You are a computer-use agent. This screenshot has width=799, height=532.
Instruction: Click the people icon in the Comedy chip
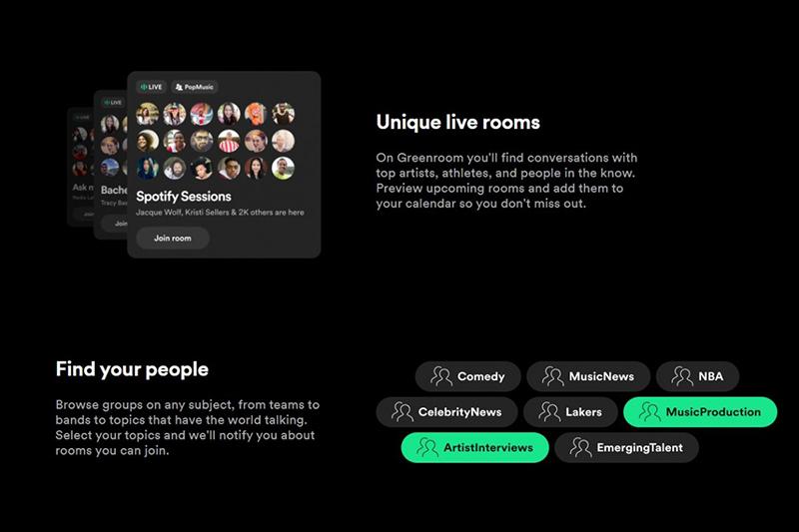click(440, 376)
